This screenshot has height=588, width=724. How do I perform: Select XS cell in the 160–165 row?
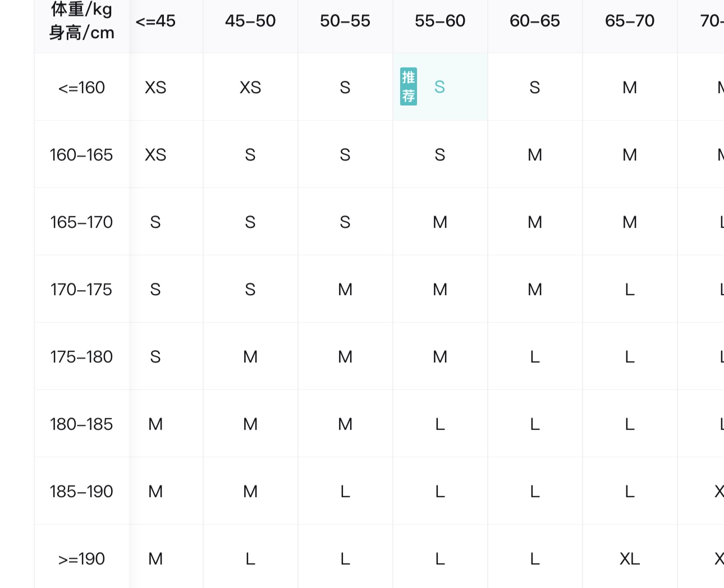pyautogui.click(x=155, y=155)
